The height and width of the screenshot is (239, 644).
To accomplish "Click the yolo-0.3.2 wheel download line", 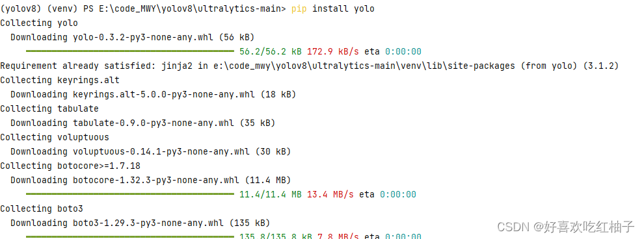I will [132, 37].
